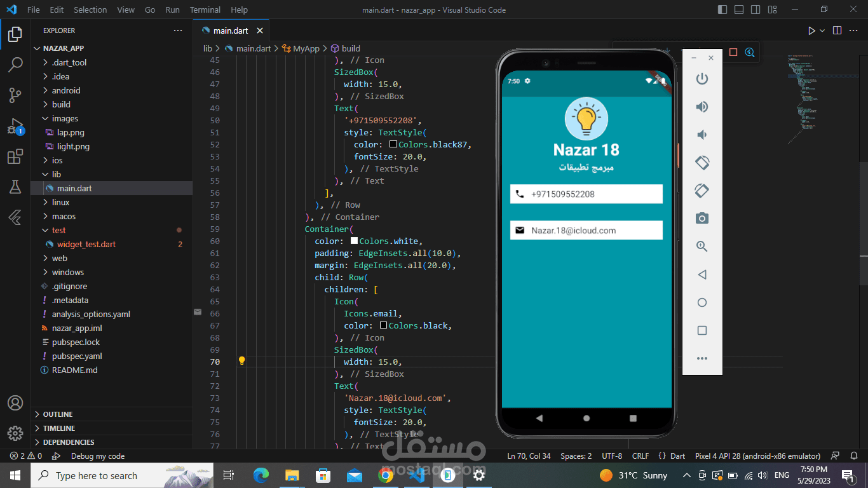This screenshot has width=868, height=488.
Task: Select the main.dart tab
Action: [x=230, y=30]
